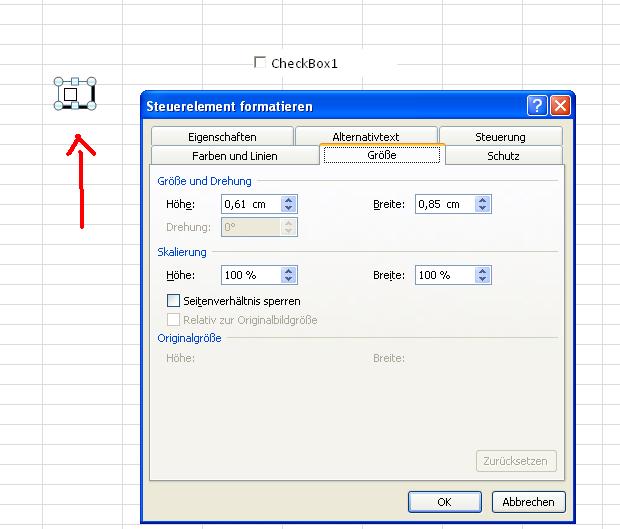Screen dimensions: 620x529
Task: Close the Steuerelement formatieren dialog
Action: pos(560,106)
